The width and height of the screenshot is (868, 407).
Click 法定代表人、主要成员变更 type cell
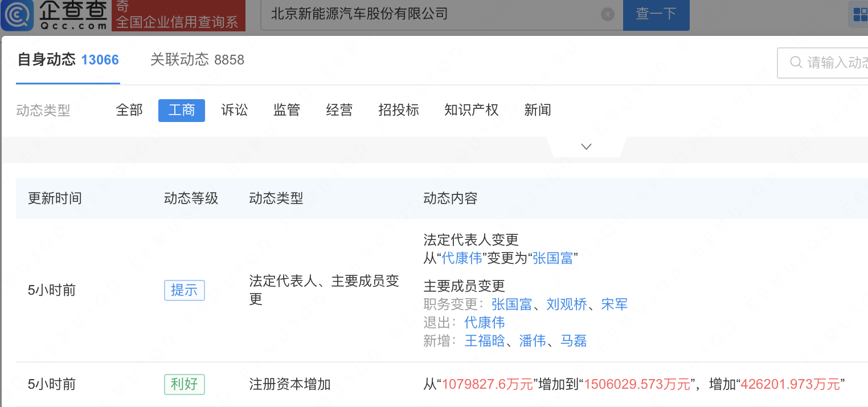[324, 290]
